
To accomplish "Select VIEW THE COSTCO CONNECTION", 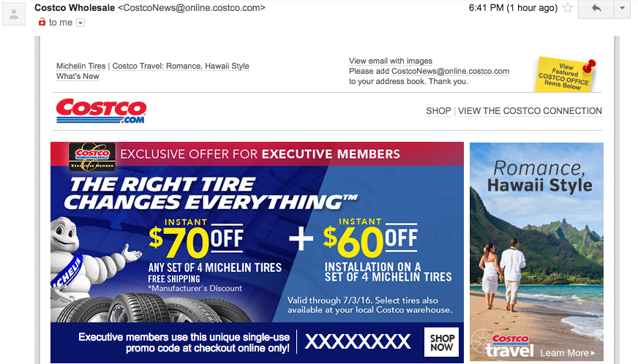I will [530, 111].
